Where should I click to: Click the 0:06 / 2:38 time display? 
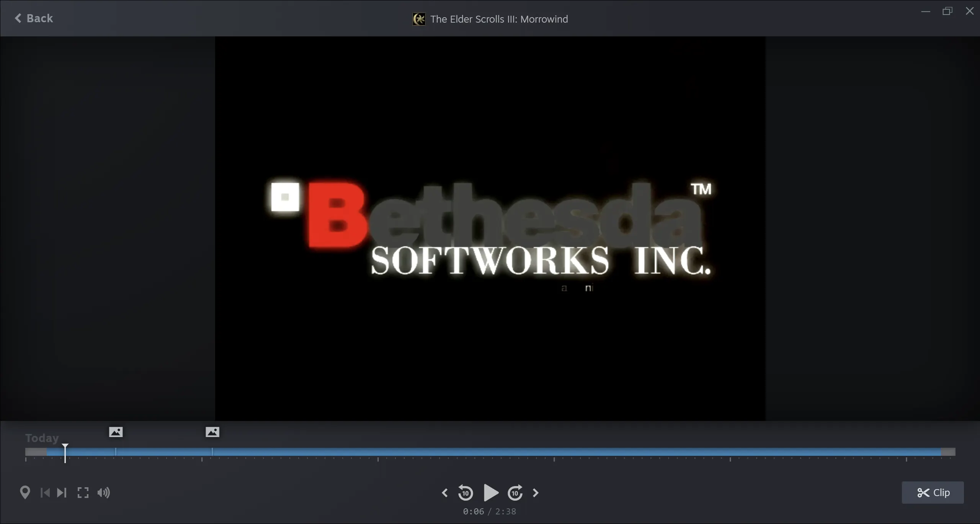(489, 511)
